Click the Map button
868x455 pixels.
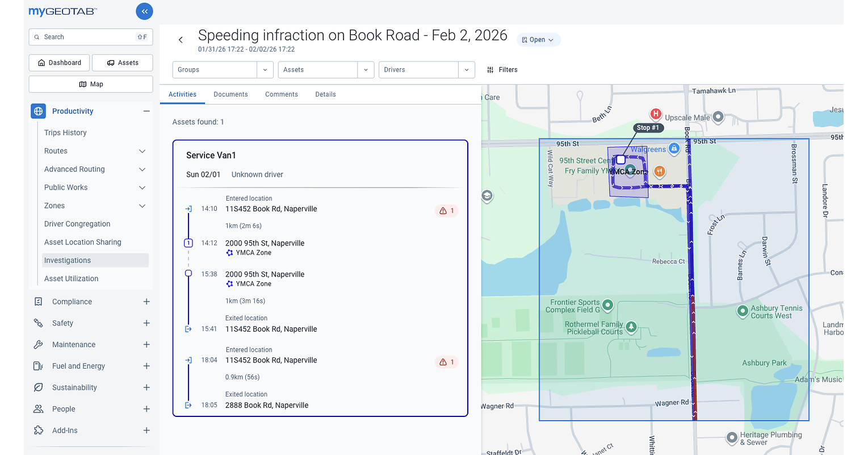(91, 84)
